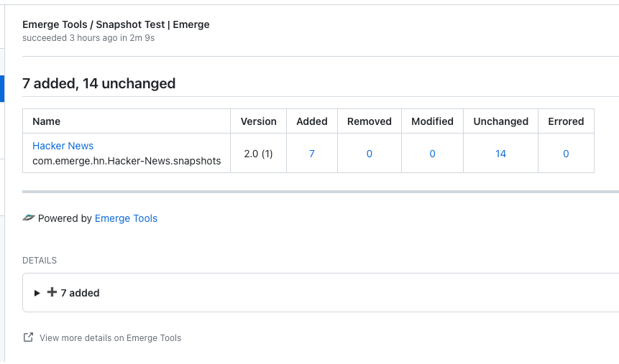
Task: Click the plus icon beside 7 added
Action: 52,292
